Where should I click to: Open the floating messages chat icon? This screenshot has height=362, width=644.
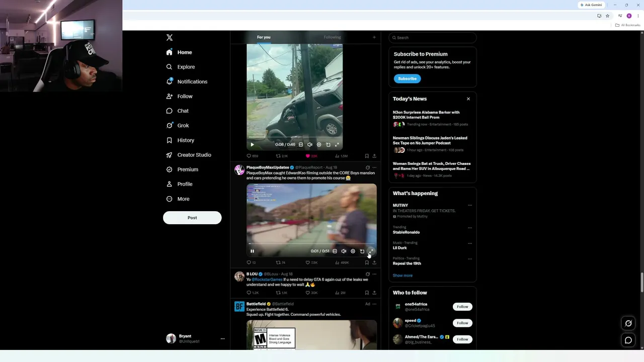[628, 340]
